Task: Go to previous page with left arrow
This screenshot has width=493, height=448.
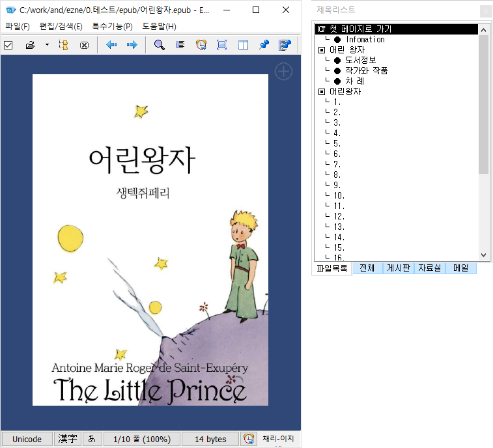Action: pyautogui.click(x=111, y=45)
